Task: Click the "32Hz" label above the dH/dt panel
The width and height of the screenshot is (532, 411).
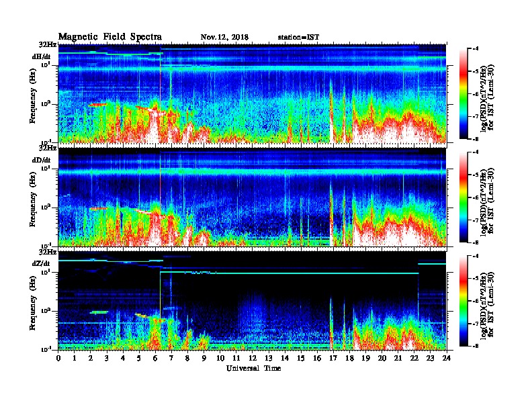Action: point(47,44)
